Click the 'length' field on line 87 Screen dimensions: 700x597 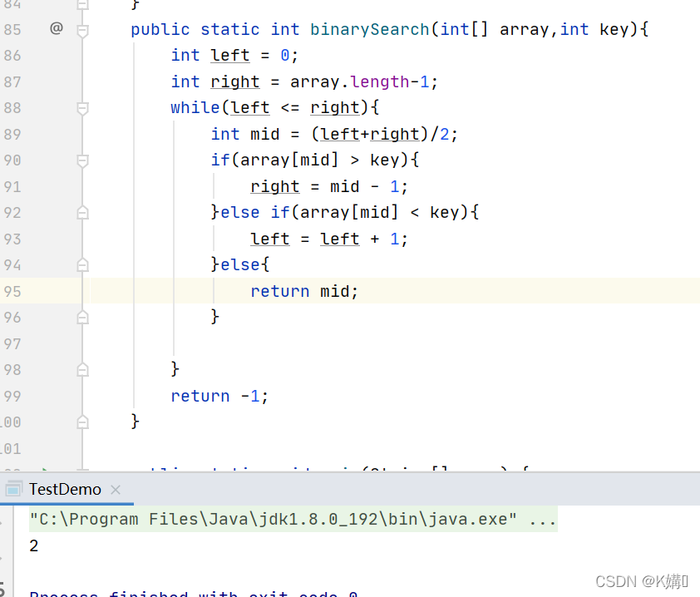380,81
